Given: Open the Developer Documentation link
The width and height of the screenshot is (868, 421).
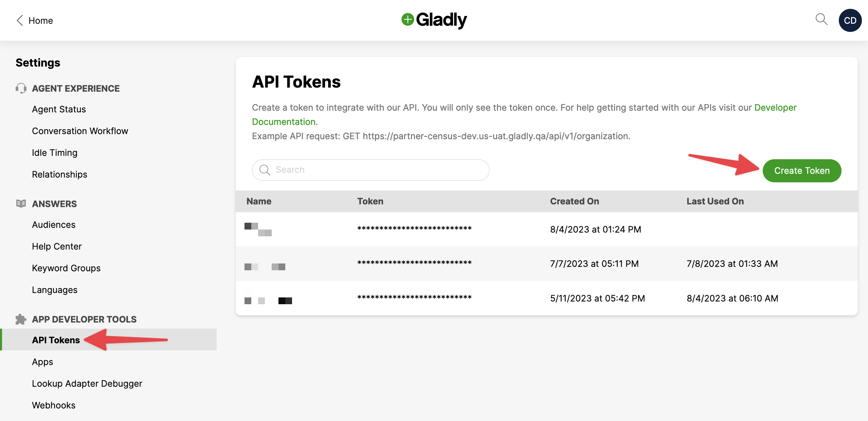Looking at the screenshot, I should pyautogui.click(x=775, y=108).
